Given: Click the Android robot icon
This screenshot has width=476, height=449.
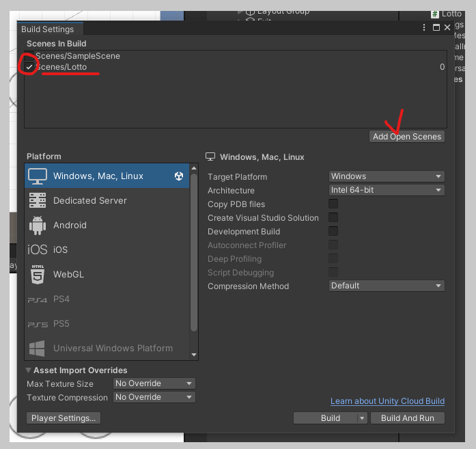Looking at the screenshot, I should click(38, 226).
